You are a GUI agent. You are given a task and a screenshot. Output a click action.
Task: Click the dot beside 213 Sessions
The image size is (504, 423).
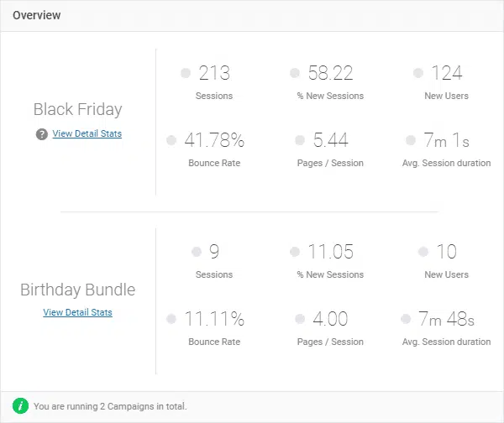pos(186,73)
